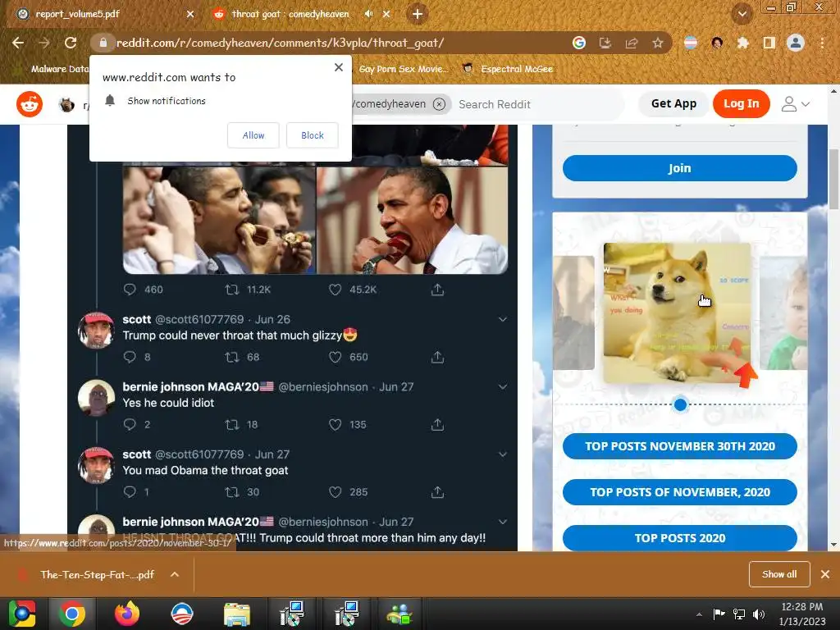Expand the downloaded PDF options caret
Viewport: 840px width, 630px height.
click(x=175, y=574)
